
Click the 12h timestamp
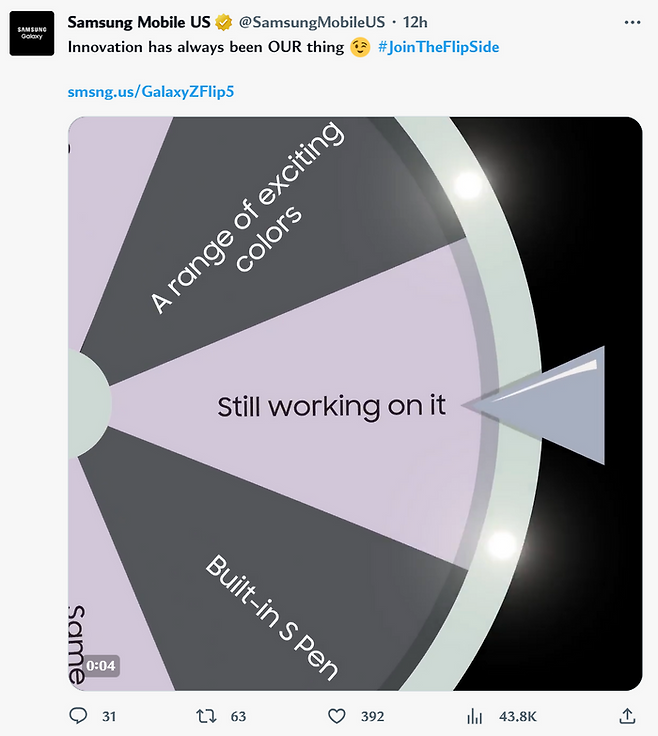(x=416, y=22)
